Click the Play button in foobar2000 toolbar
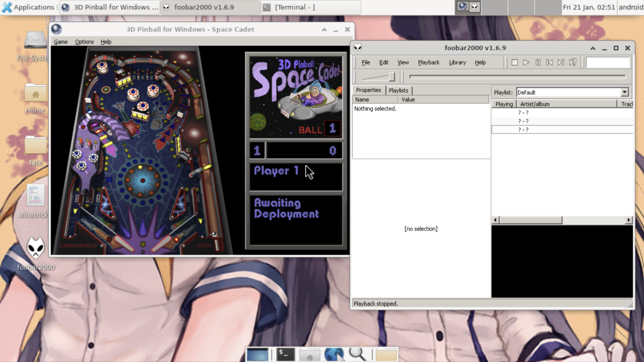The height and width of the screenshot is (362, 644). [526, 63]
